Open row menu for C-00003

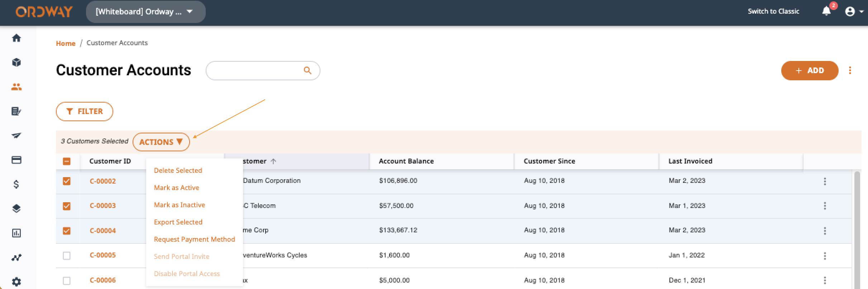click(x=825, y=206)
